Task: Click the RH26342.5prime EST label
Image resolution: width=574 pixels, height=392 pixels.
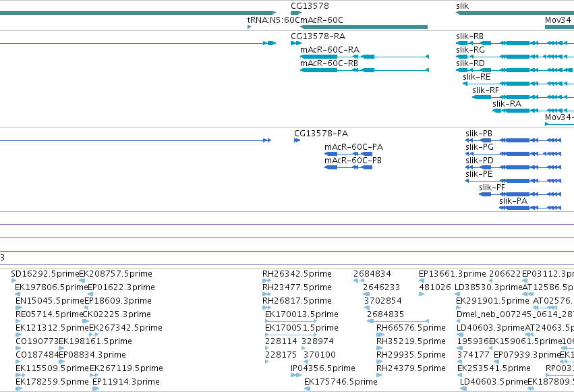Action: (297, 274)
